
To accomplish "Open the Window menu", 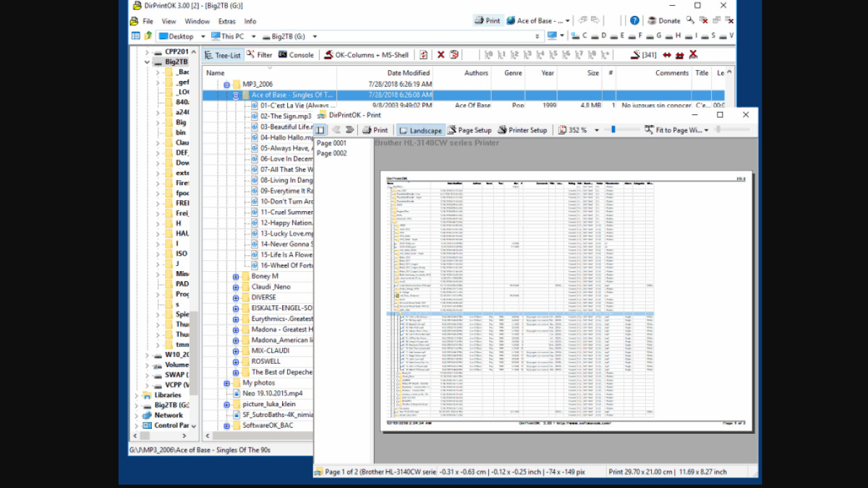I will pos(197,22).
